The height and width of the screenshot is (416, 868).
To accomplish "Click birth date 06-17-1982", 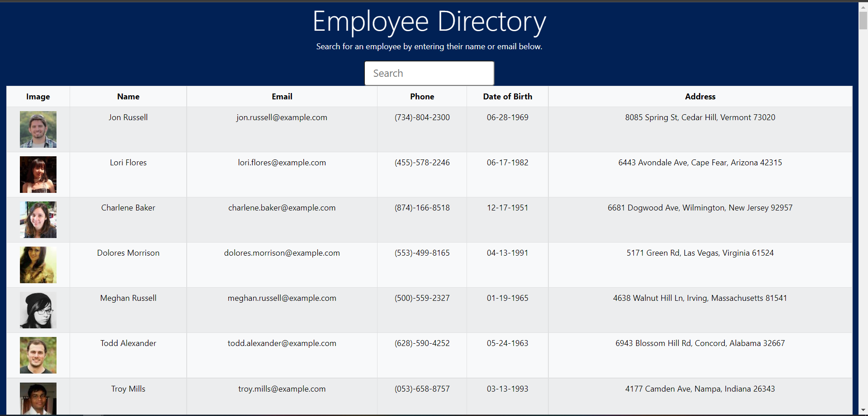I will [x=508, y=163].
